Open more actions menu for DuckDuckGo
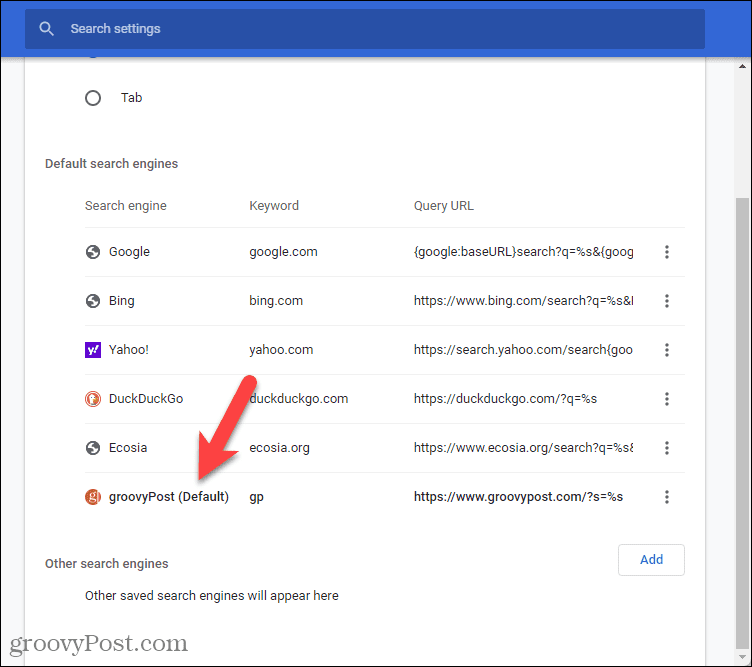 [667, 398]
